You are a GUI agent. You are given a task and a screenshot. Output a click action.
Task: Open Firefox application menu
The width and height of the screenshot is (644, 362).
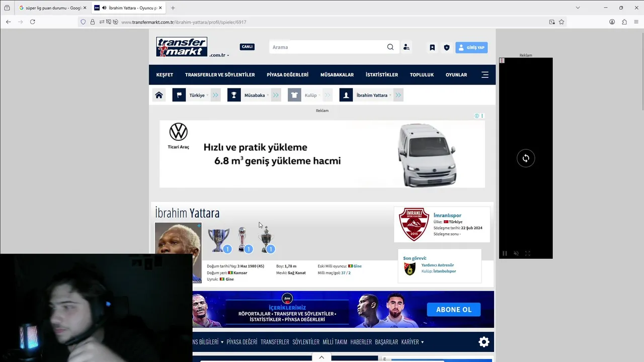(x=636, y=22)
